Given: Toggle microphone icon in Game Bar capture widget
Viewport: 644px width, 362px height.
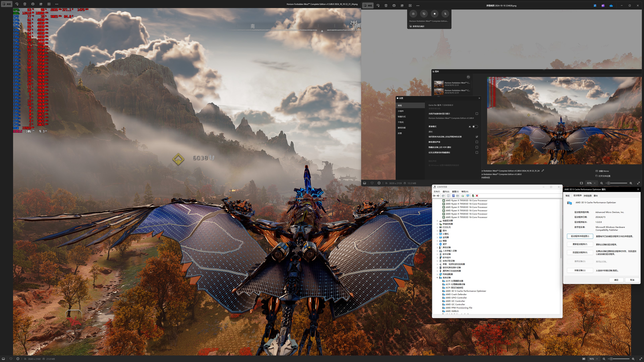Looking at the screenshot, I should click(x=445, y=14).
